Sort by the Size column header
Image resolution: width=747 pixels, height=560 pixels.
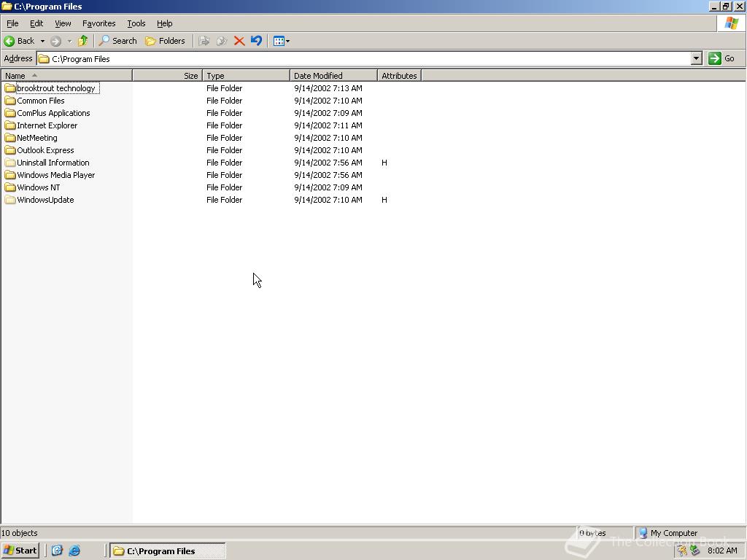point(167,76)
